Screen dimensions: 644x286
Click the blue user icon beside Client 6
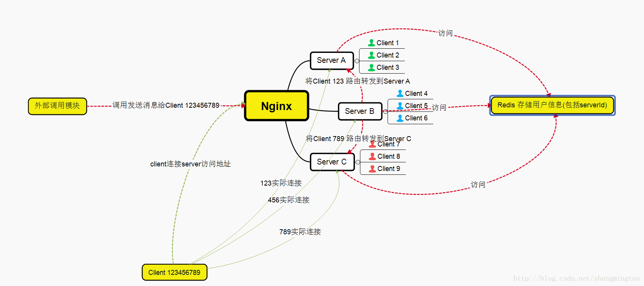pyautogui.click(x=400, y=118)
